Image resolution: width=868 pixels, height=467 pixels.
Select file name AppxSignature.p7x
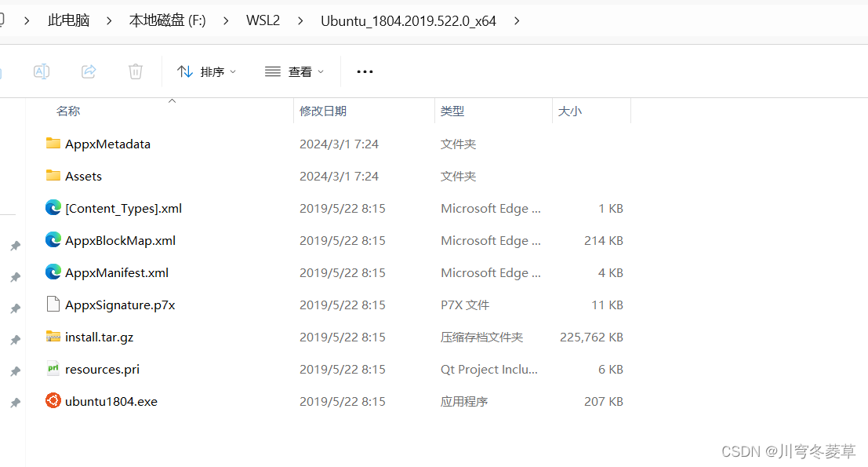(x=120, y=305)
